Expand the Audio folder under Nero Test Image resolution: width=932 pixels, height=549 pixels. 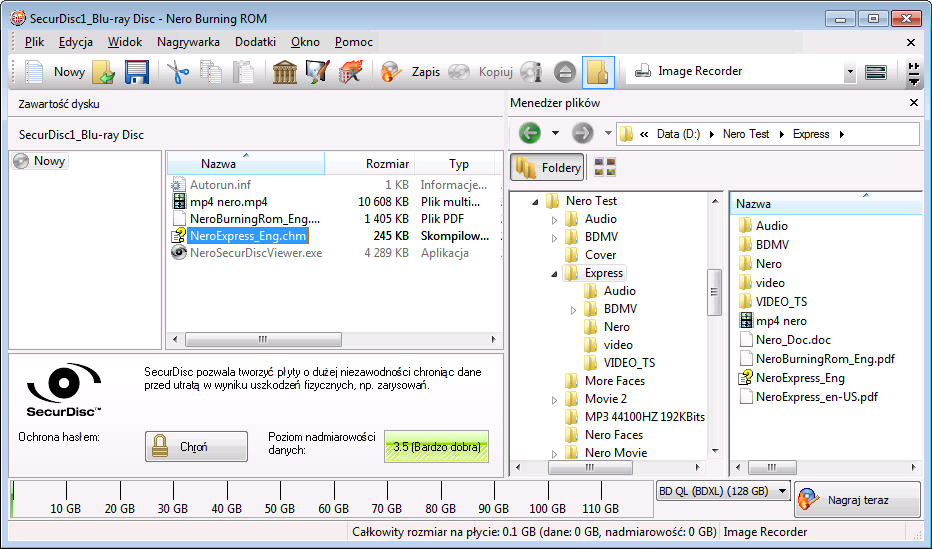coord(554,220)
